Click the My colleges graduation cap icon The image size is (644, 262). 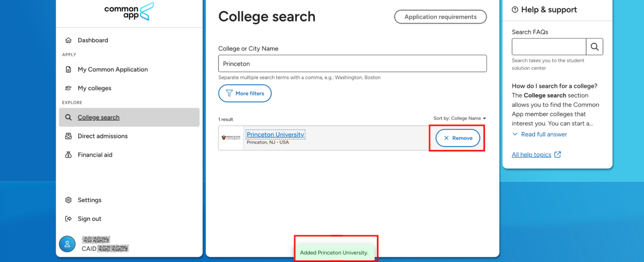pyautogui.click(x=68, y=88)
